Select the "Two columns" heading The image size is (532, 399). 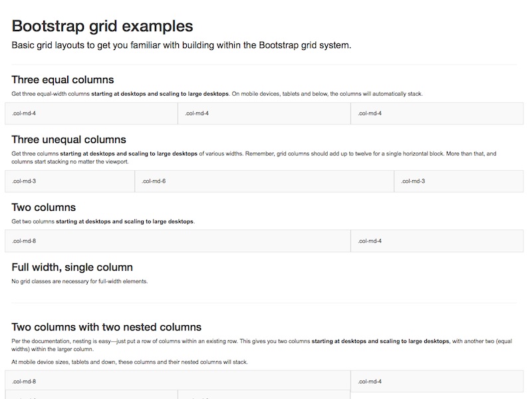(44, 207)
